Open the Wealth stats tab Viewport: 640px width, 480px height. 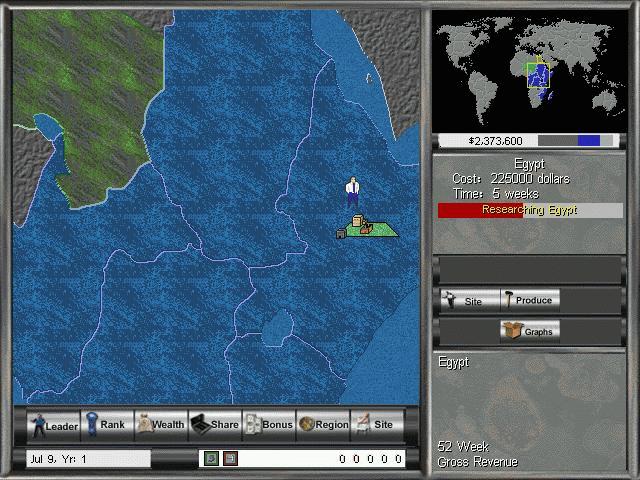161,425
